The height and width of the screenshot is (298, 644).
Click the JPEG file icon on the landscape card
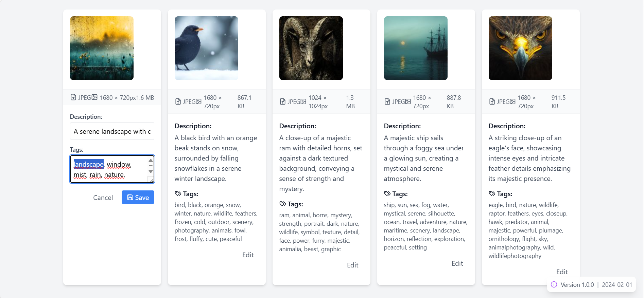tap(73, 97)
